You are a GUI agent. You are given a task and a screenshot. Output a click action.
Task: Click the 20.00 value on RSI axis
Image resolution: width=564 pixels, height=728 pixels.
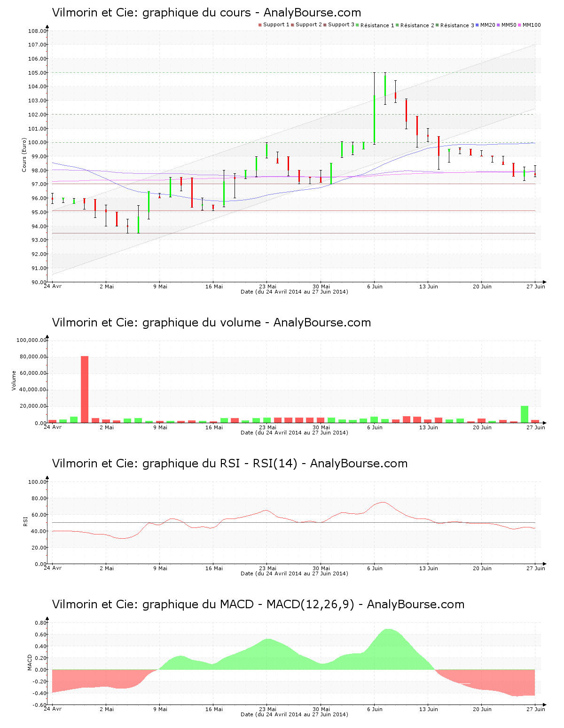click(39, 548)
